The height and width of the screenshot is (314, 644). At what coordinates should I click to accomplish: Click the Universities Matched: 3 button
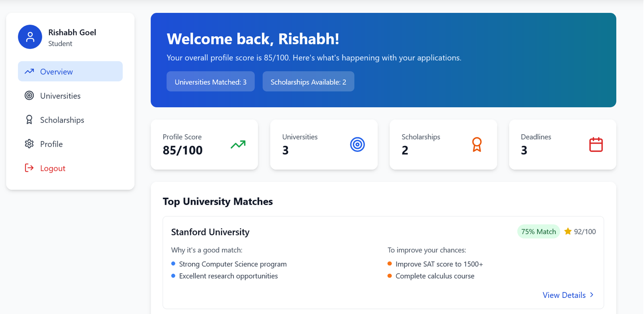(211, 82)
